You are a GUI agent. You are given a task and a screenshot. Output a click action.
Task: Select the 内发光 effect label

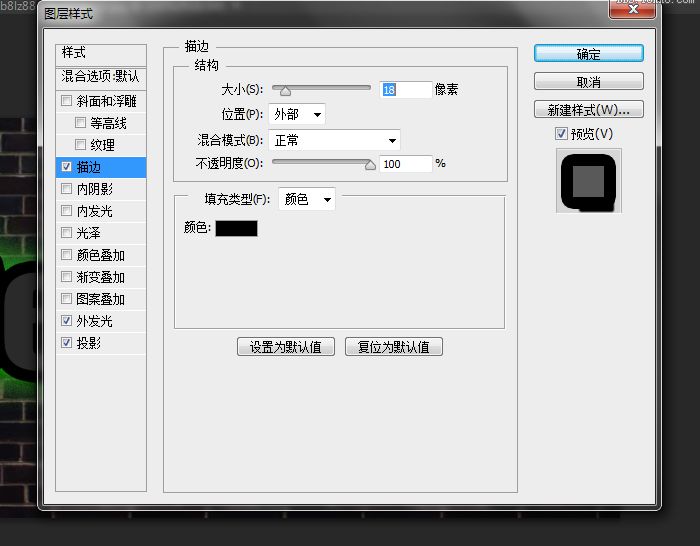click(x=94, y=211)
